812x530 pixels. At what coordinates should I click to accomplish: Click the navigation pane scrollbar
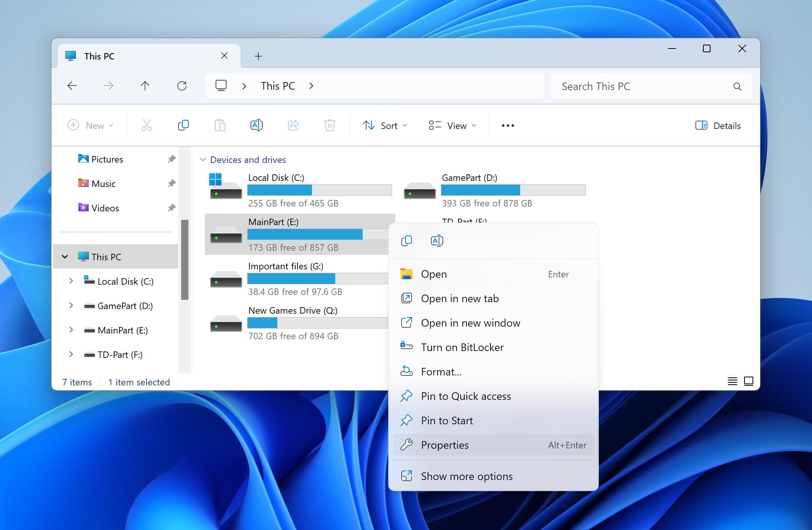tap(185, 259)
